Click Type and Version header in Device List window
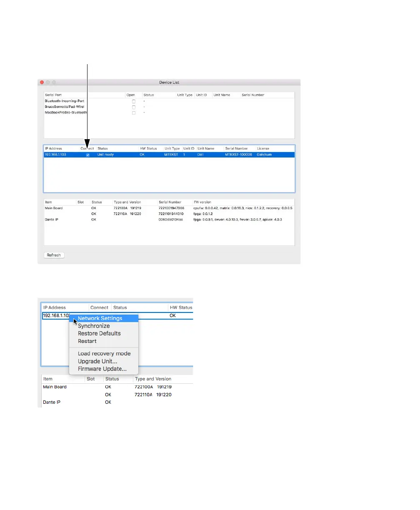420x510 pixels. (x=127, y=202)
